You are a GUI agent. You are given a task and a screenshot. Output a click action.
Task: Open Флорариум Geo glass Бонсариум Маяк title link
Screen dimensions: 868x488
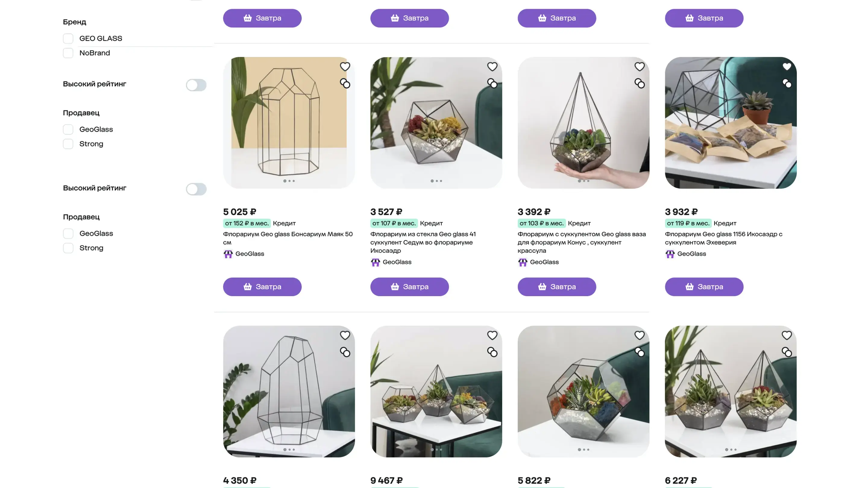click(288, 238)
